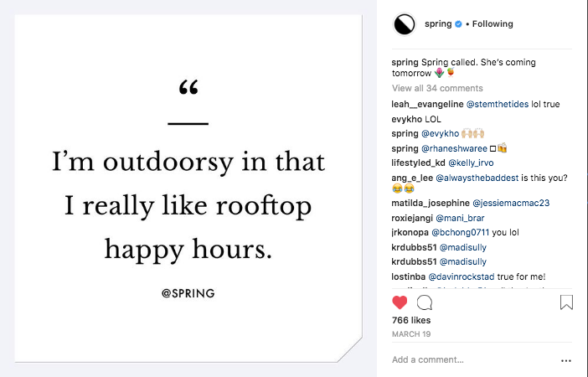Viewport: 588px width, 377px height.
Task: Open the three-dot more options menu
Action: click(x=565, y=360)
